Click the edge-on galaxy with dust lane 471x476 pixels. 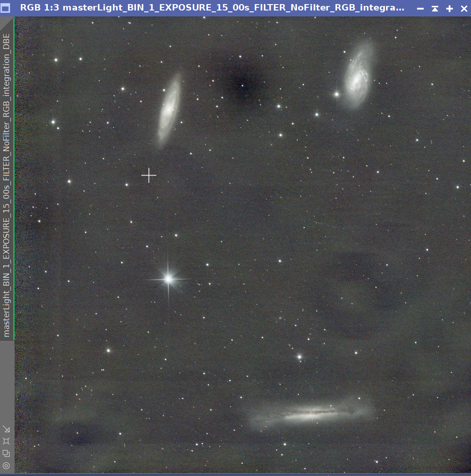311,414
